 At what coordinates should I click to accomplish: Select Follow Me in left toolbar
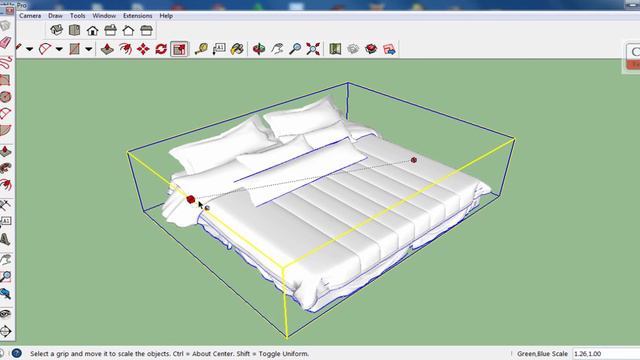6,168
